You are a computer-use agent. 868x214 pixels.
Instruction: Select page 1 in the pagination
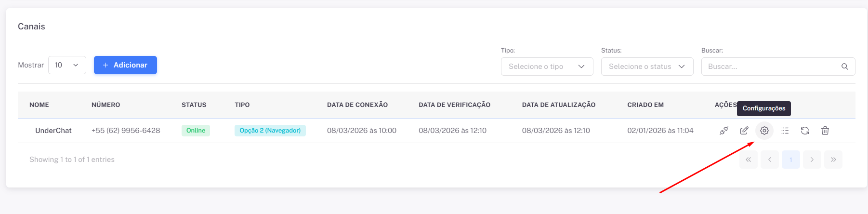click(791, 160)
